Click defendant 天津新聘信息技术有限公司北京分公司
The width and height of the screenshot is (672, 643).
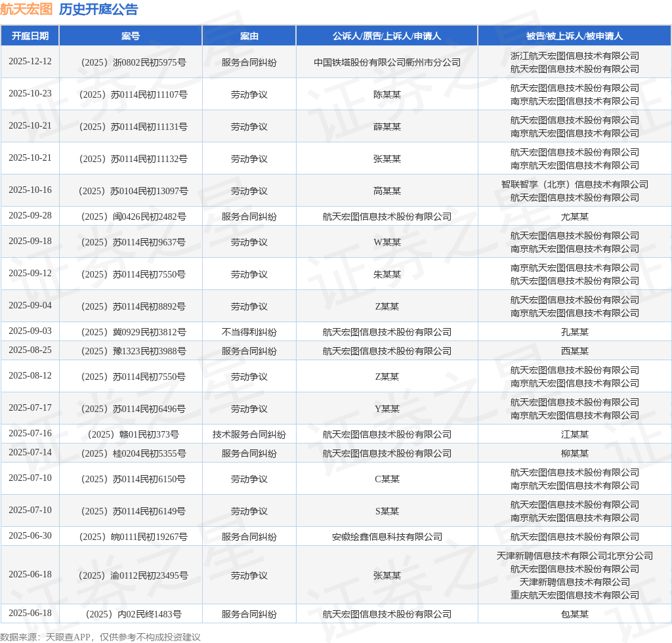coord(575,556)
